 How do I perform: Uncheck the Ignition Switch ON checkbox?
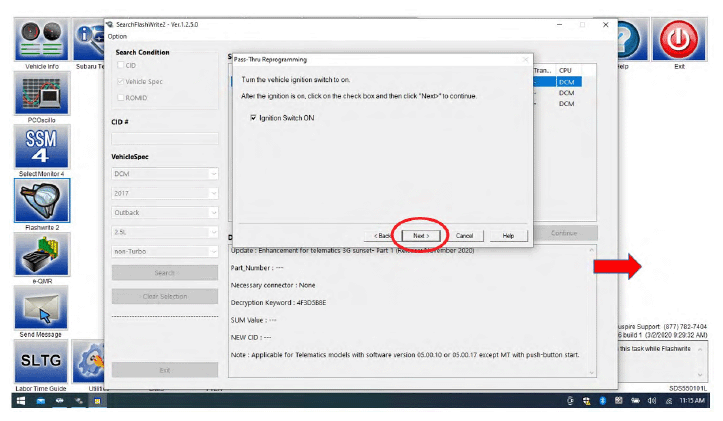click(253, 118)
